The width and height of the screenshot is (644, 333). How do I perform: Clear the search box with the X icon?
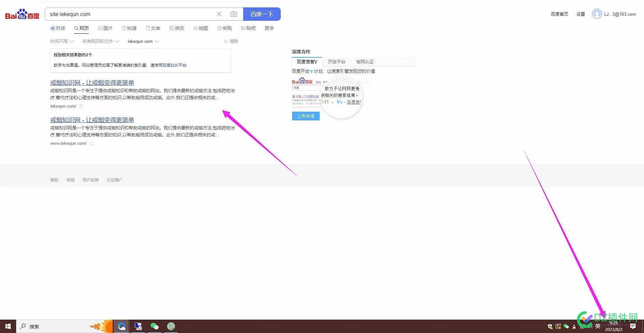click(219, 14)
